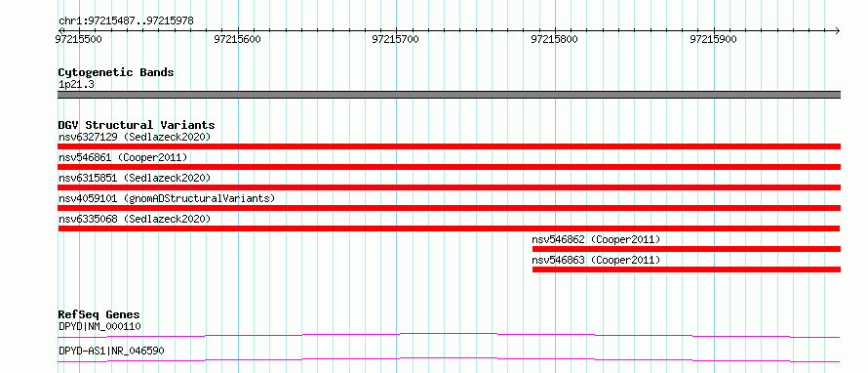Screen dimensions: 868x373
Task: Click the nsv4059101 (gnomADStructuralVariants) label
Action: [x=166, y=198]
